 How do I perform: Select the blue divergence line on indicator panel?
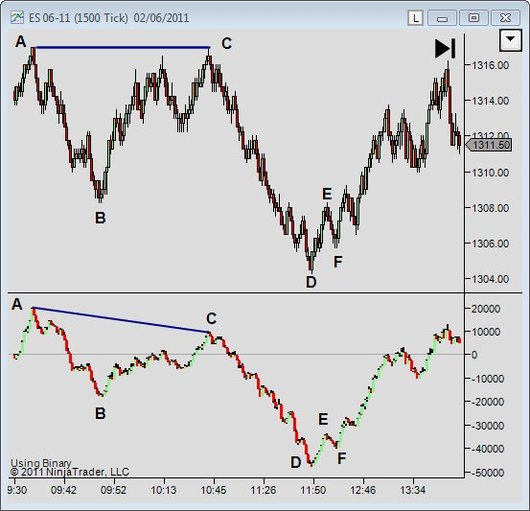click(121, 320)
